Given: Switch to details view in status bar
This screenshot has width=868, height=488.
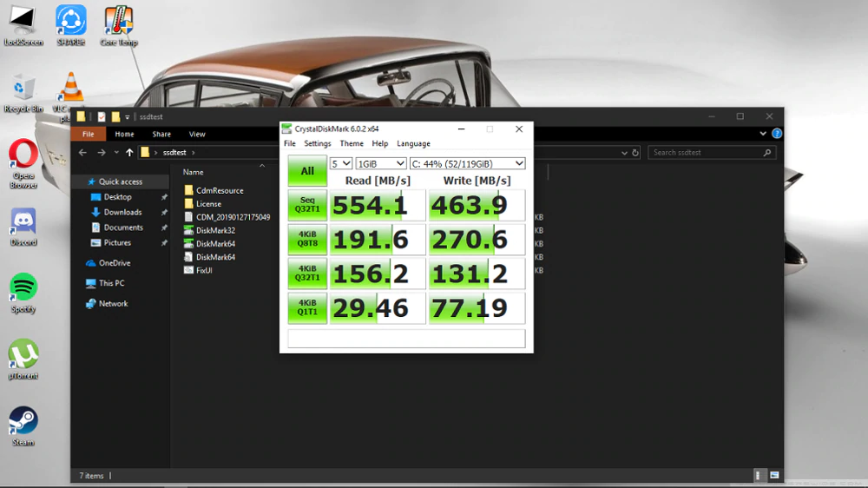Looking at the screenshot, I should [760, 476].
